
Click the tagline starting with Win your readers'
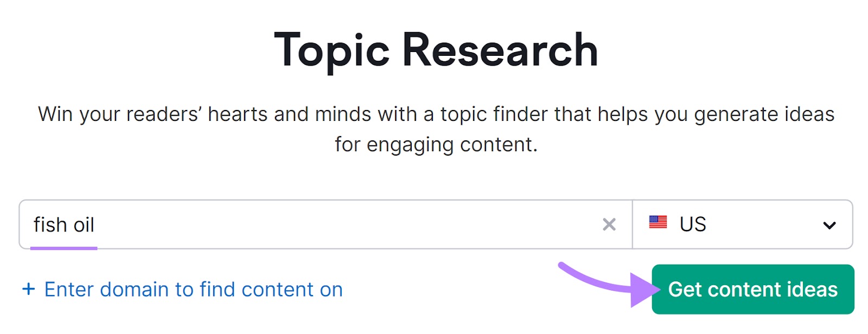tap(436, 114)
